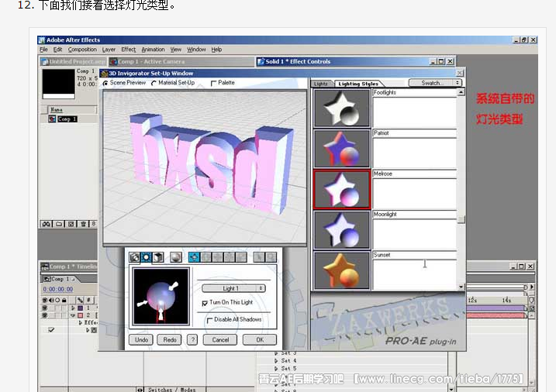Toggle the effect checkmark in timeline
The height and width of the screenshot is (392, 556).
(51, 330)
